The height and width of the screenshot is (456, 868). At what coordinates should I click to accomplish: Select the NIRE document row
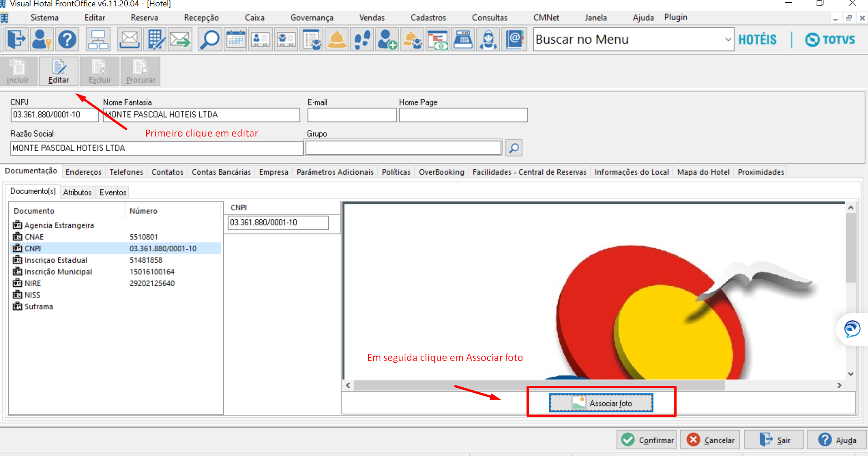115,283
